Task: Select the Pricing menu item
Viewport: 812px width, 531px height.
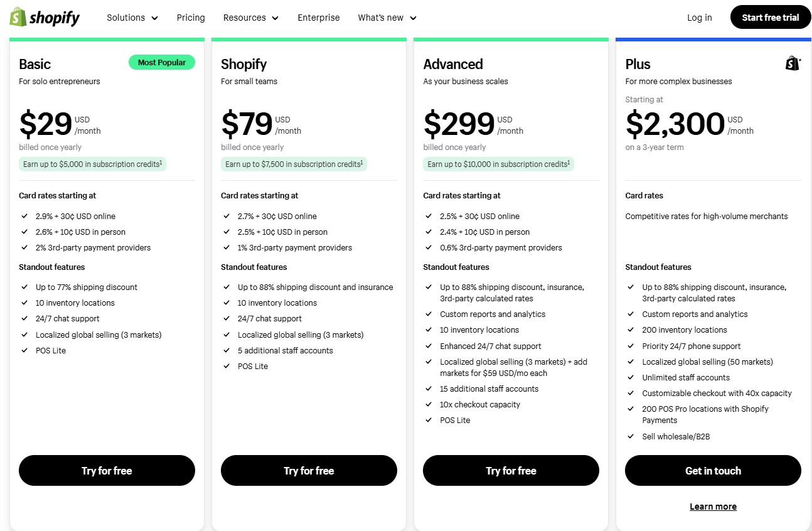Action: coord(191,18)
